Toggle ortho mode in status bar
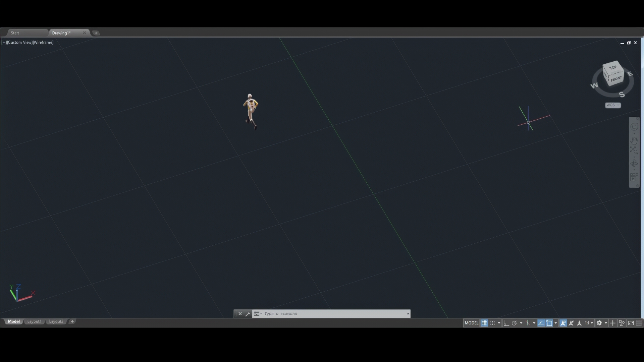This screenshot has height=362, width=644. coord(506,323)
